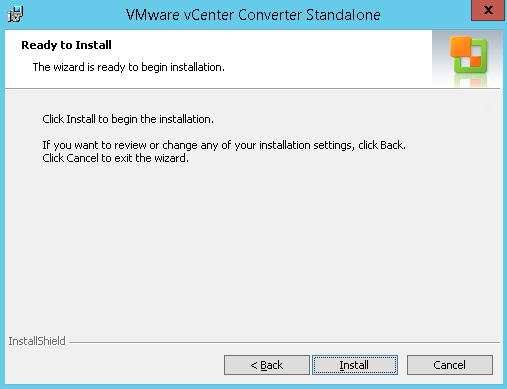Click the faded logo reflection below the icon
Image resolution: width=507 pixels, height=389 pixels.
[470, 81]
